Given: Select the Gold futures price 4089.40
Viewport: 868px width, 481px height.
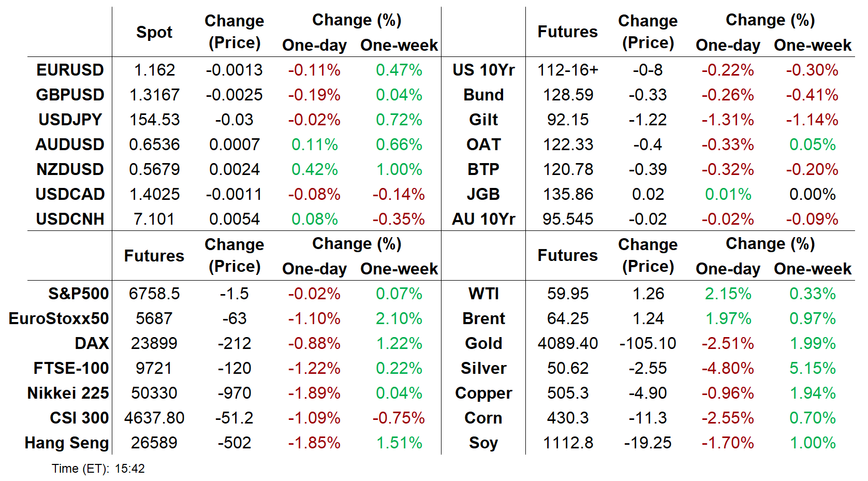Looking at the screenshot, I should coord(568,343).
